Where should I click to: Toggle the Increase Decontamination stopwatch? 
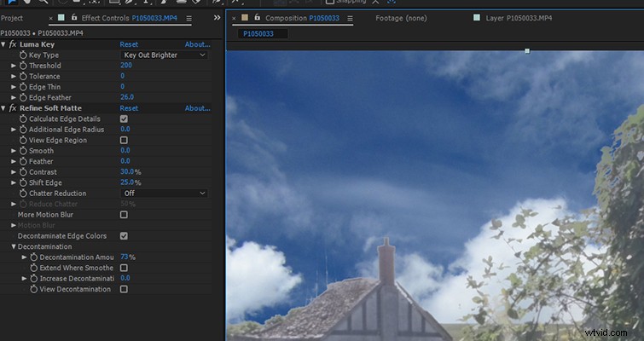[x=33, y=279]
